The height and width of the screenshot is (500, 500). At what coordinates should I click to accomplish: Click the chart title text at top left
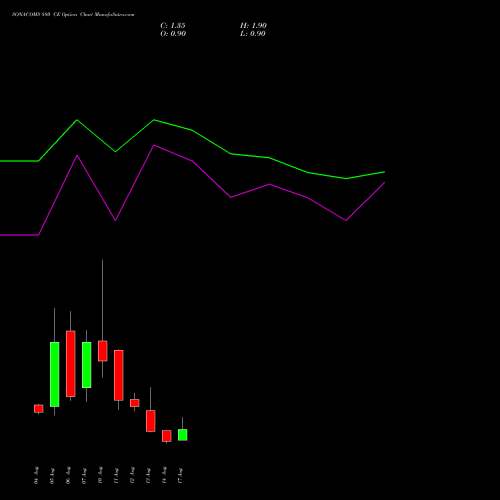coord(73,15)
